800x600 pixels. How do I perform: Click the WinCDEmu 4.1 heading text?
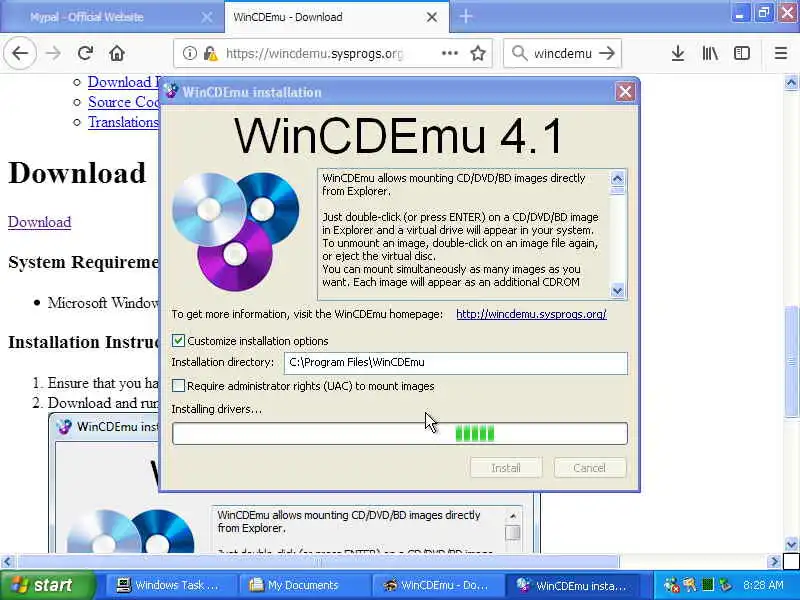coord(398,136)
